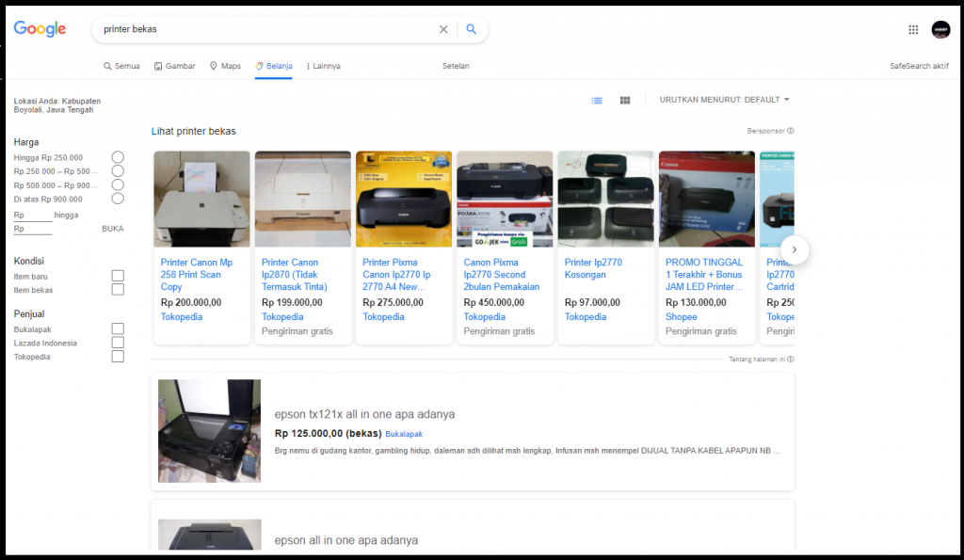Click the minimum price Rp input field

(x=33, y=216)
